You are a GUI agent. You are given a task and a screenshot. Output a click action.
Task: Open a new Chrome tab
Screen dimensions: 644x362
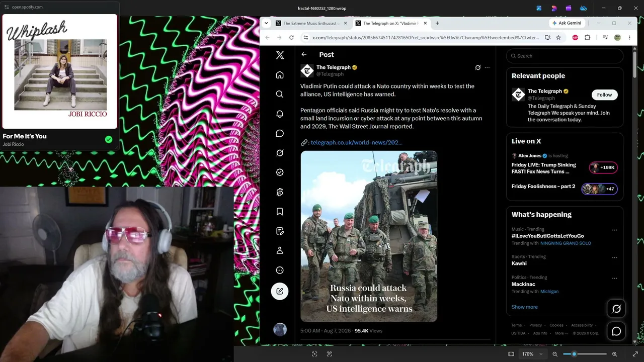[x=437, y=23]
